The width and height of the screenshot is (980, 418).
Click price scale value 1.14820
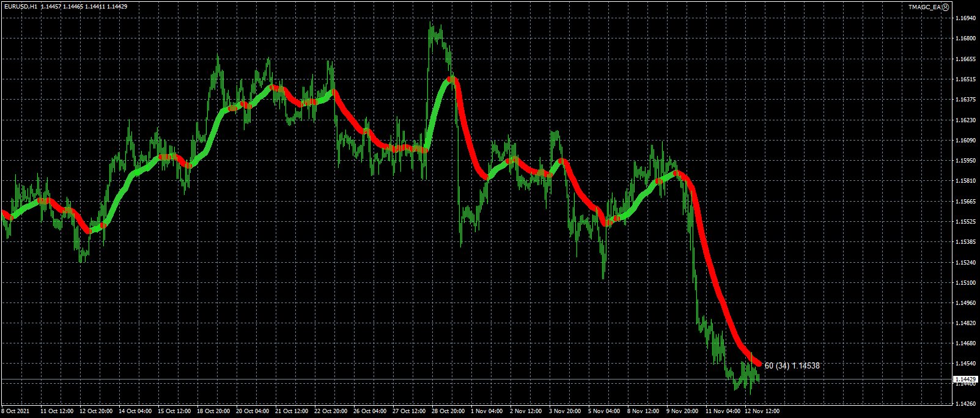(965, 323)
